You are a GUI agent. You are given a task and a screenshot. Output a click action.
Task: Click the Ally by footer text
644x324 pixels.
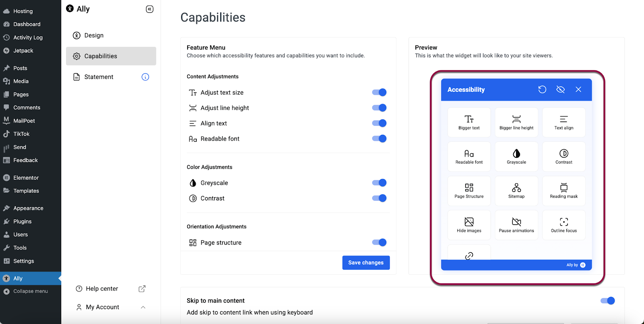click(x=572, y=265)
